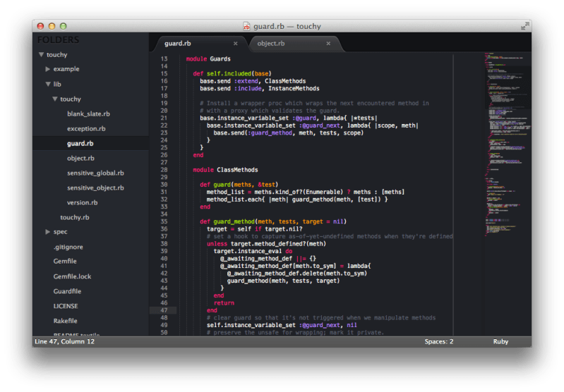Click 'base.send :extend, ClassMethods' line
This screenshot has width=564, height=392.
pos(253,81)
